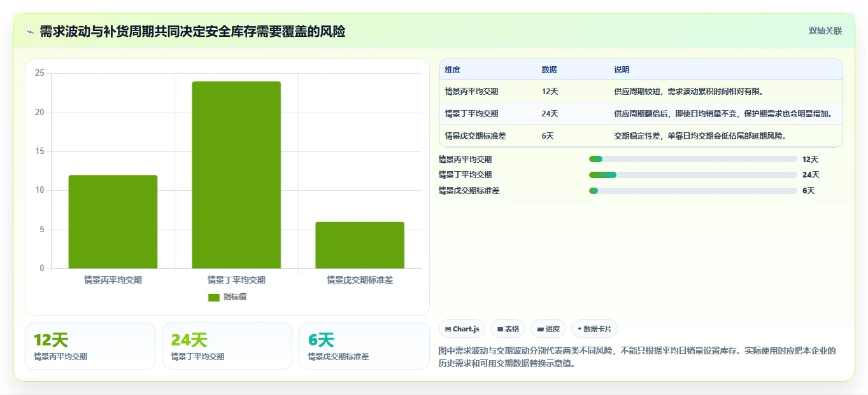
Task: Select the Chart.js chip
Action: pos(462,329)
